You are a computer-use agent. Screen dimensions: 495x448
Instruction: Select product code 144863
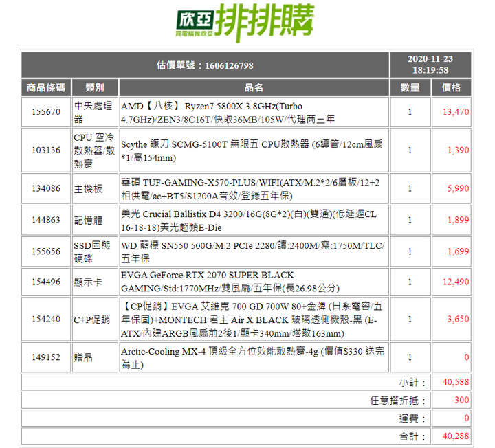(x=46, y=220)
